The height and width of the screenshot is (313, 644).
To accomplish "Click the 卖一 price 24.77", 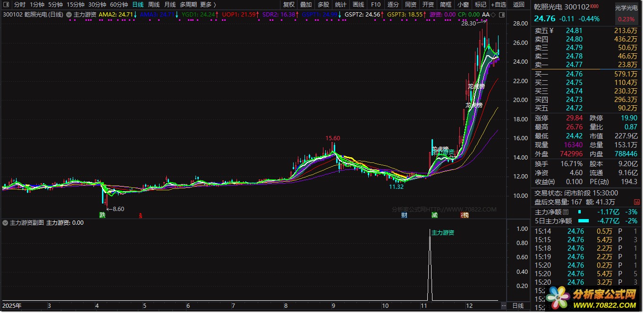I will (574, 65).
